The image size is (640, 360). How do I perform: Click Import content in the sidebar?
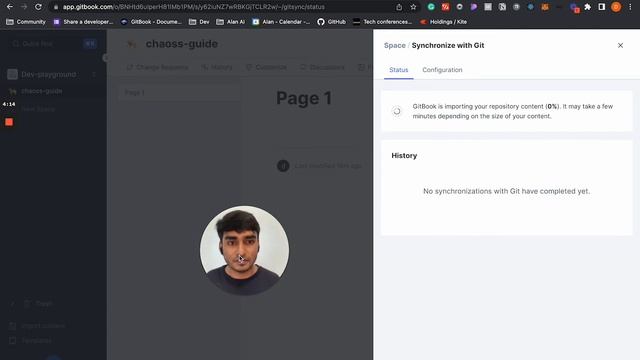tap(38, 326)
